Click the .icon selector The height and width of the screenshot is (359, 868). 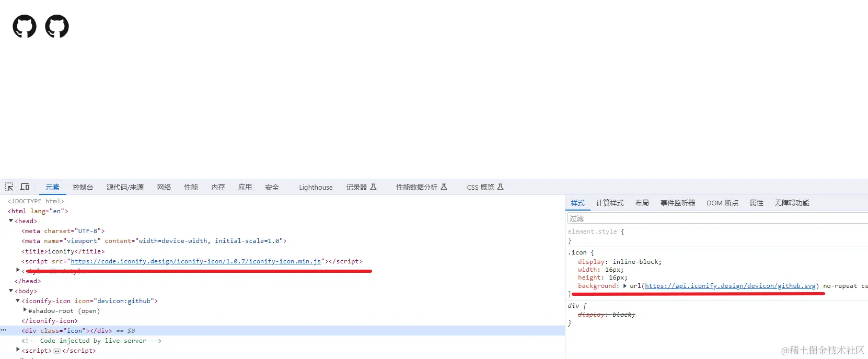click(577, 252)
